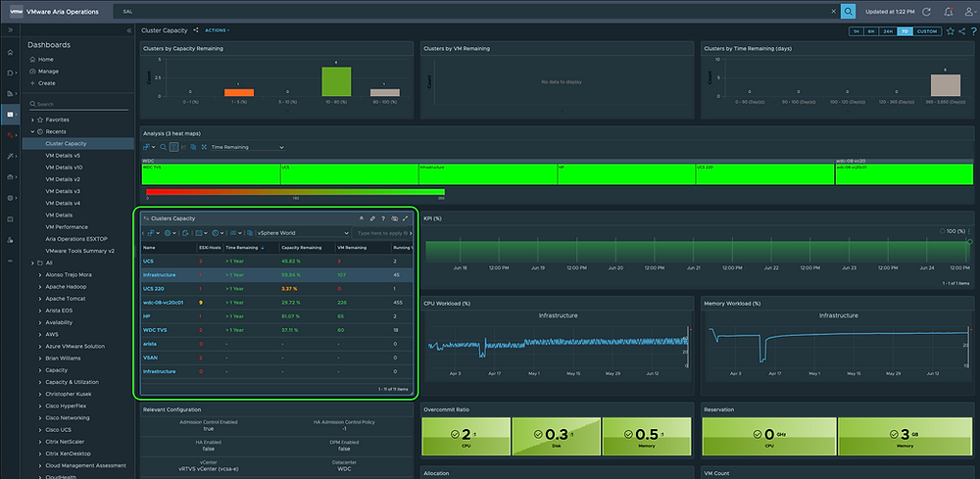The height and width of the screenshot is (479, 980).
Task: Click the green 10-80 (%) capacity bar
Action: (335, 81)
